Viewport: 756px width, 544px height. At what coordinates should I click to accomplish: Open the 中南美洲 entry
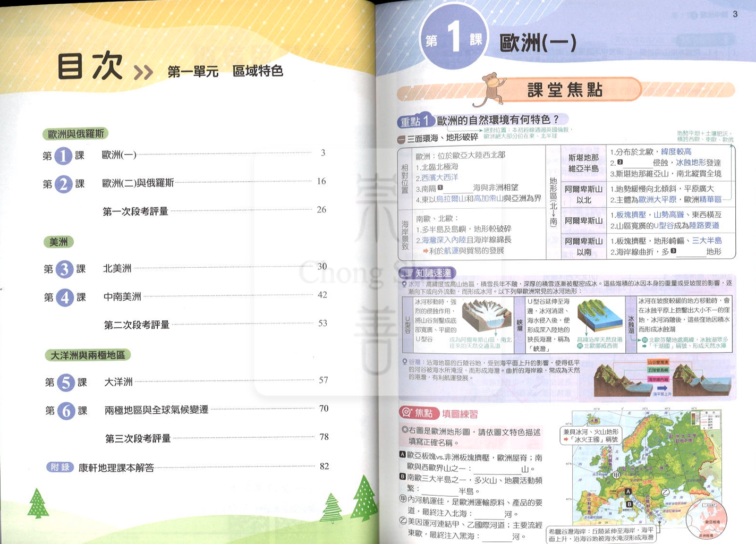coord(123,297)
